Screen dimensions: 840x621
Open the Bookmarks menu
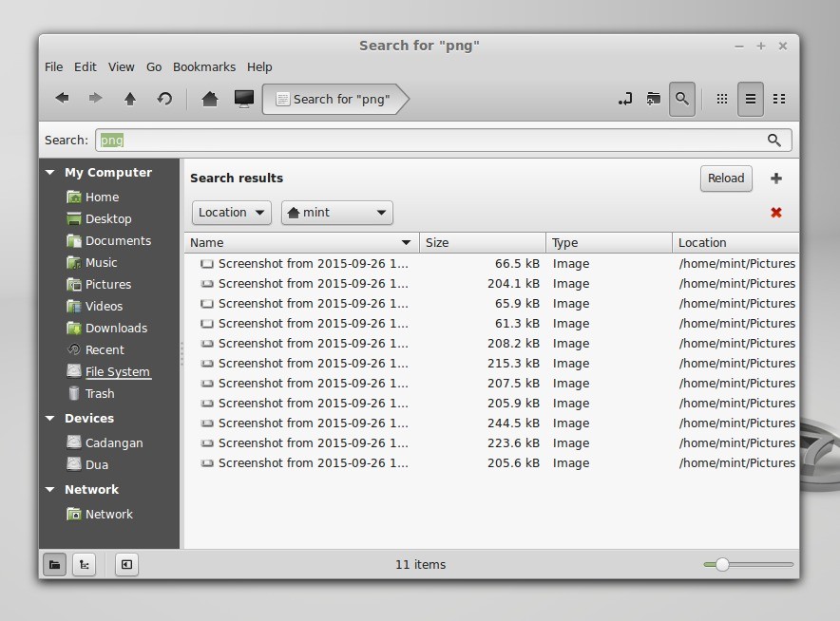[204, 66]
